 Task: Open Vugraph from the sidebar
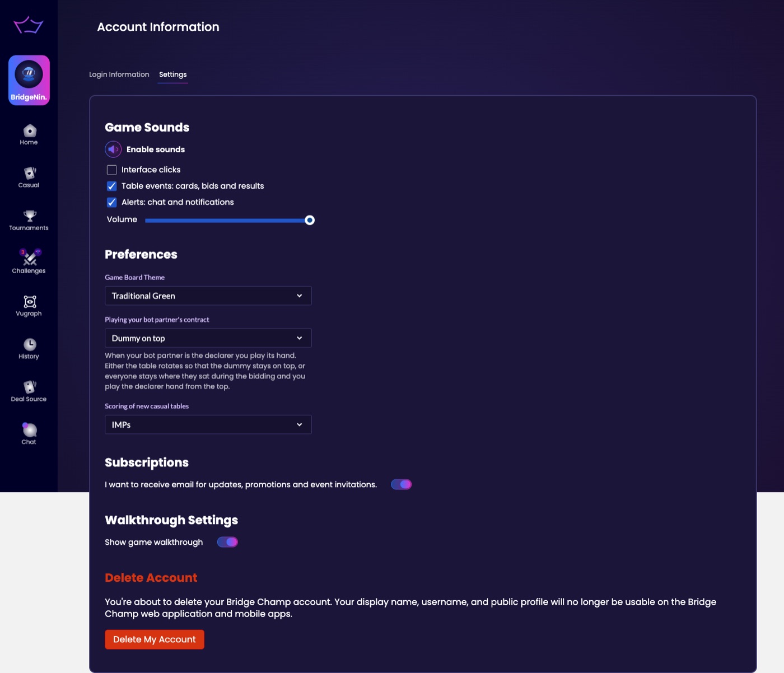(29, 306)
